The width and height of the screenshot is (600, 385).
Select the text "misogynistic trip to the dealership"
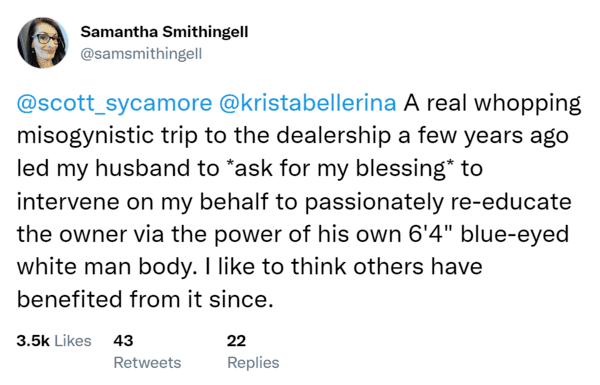point(205,136)
